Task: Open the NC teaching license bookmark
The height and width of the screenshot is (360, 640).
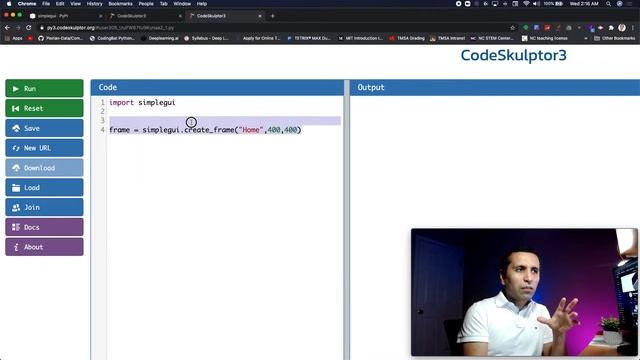Action: pyautogui.click(x=544, y=38)
